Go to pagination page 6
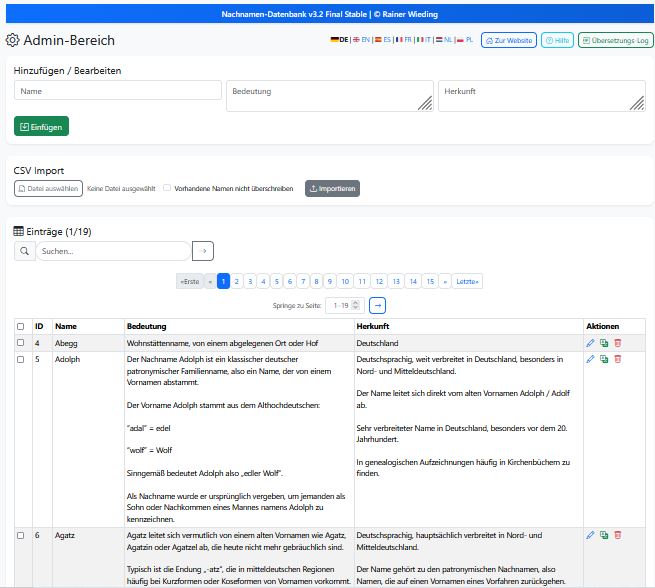Screen dimensions: 655x588 (290, 281)
